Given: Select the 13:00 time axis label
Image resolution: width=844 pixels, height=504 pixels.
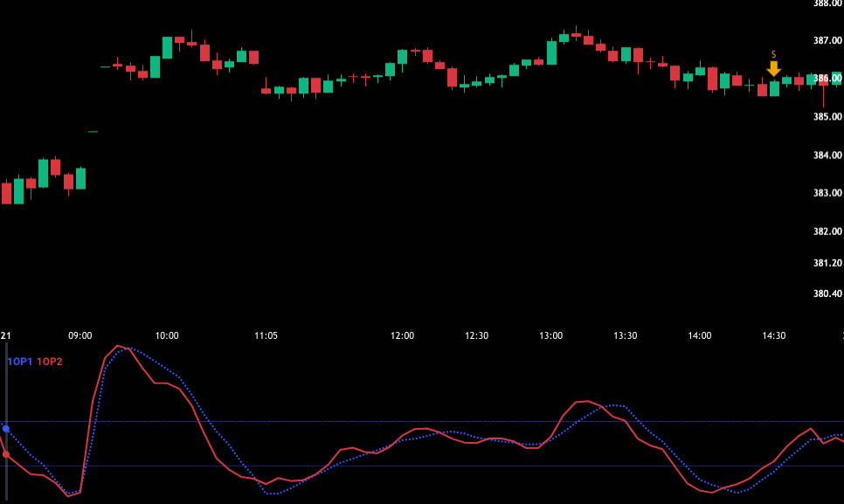Looking at the screenshot, I should pos(550,335).
